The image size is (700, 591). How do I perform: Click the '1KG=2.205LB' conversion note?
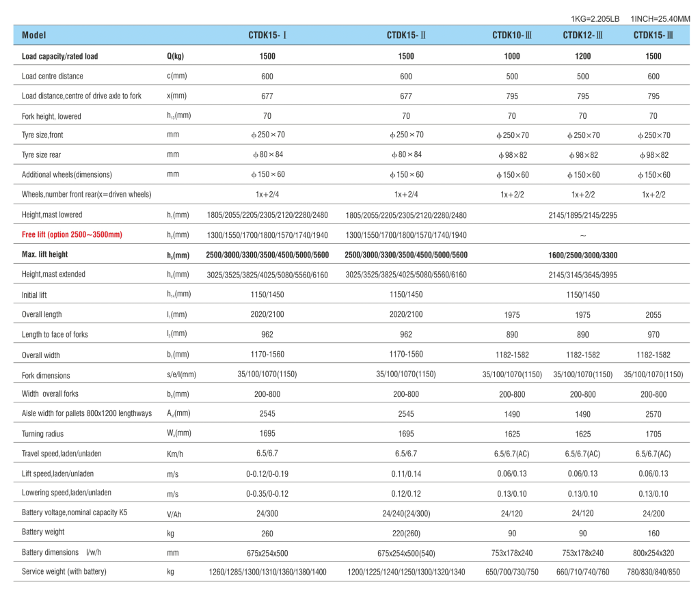[595, 18]
